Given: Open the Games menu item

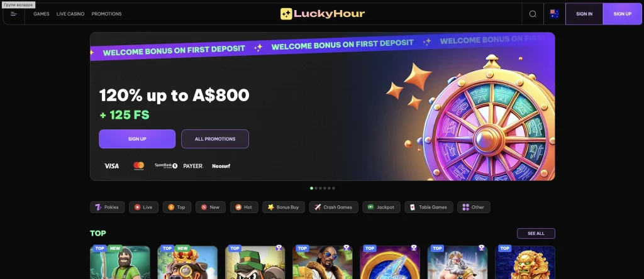Looking at the screenshot, I should coord(42,14).
